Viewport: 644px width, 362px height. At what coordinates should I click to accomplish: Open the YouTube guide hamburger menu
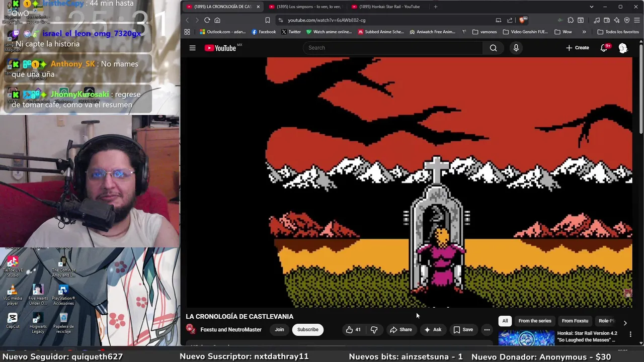point(192,48)
